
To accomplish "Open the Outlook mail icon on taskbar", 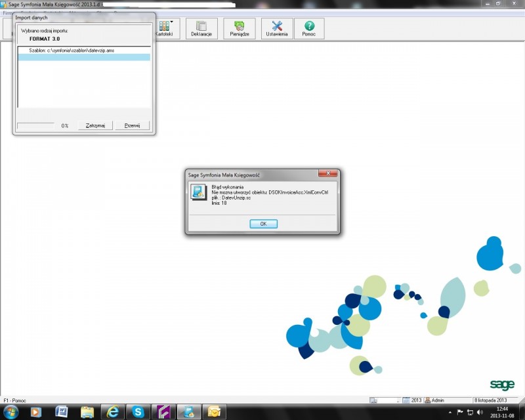I will tap(215, 412).
